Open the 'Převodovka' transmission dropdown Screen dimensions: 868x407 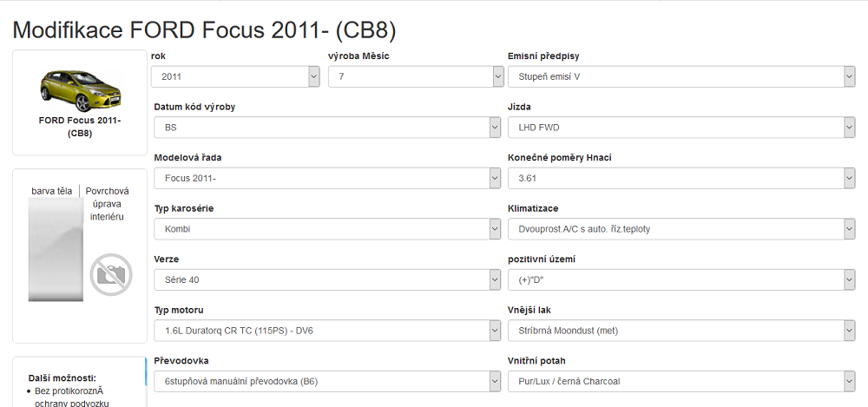pyautogui.click(x=327, y=381)
